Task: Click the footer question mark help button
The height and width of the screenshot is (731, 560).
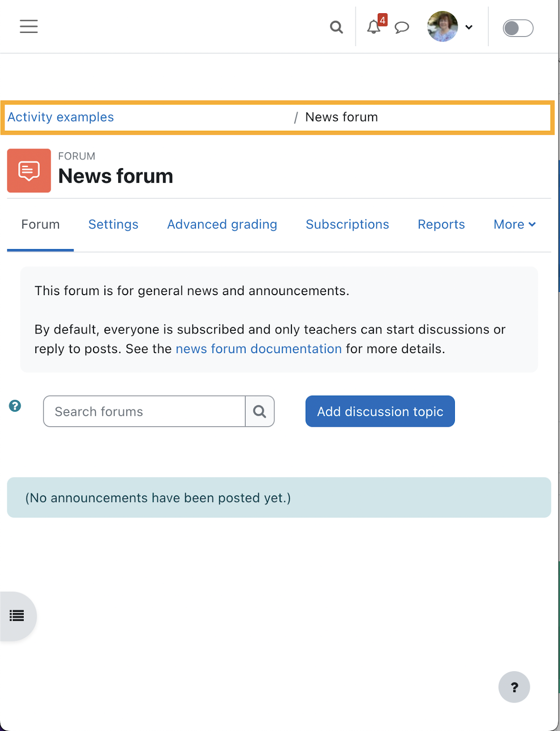Action: point(514,687)
